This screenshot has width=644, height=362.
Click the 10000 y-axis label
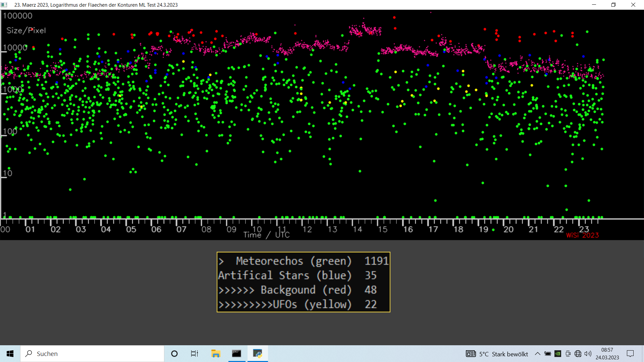coord(15,48)
